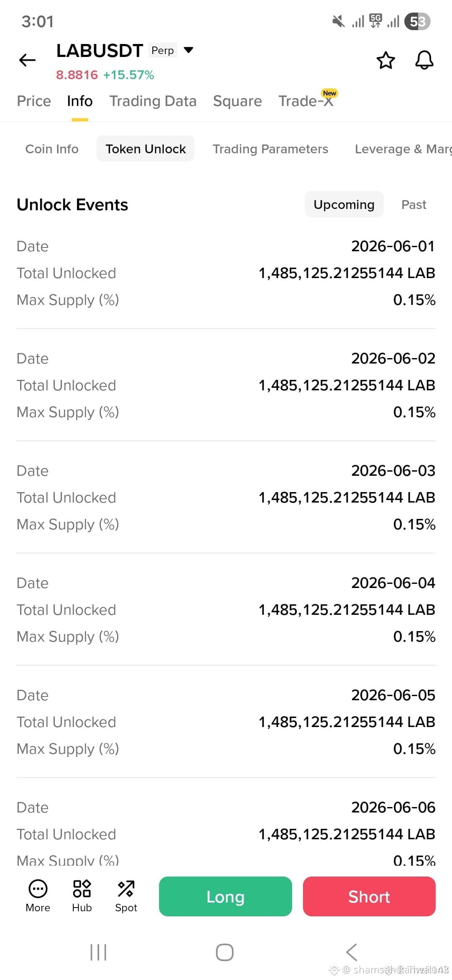Tap the green Long button
The height and width of the screenshot is (980, 452).
[226, 897]
